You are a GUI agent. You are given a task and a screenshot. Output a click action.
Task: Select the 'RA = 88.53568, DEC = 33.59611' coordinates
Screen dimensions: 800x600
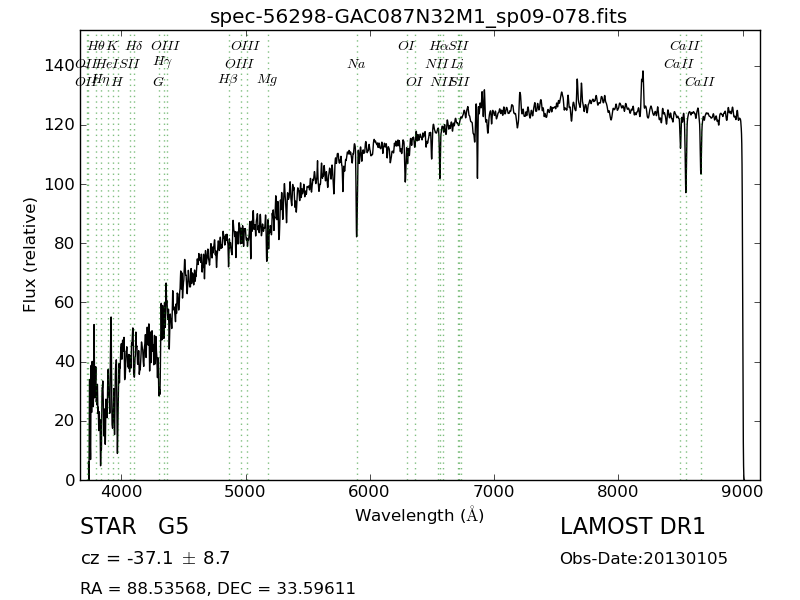click(x=218, y=588)
